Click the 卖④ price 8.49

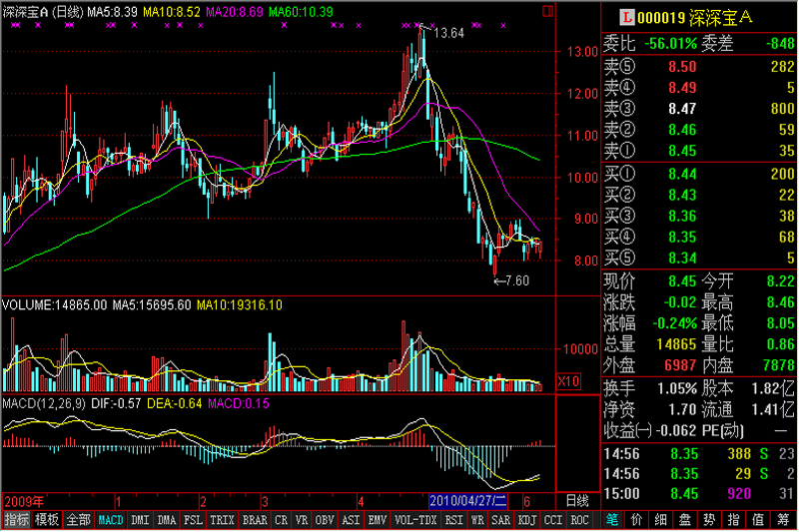[x=682, y=88]
